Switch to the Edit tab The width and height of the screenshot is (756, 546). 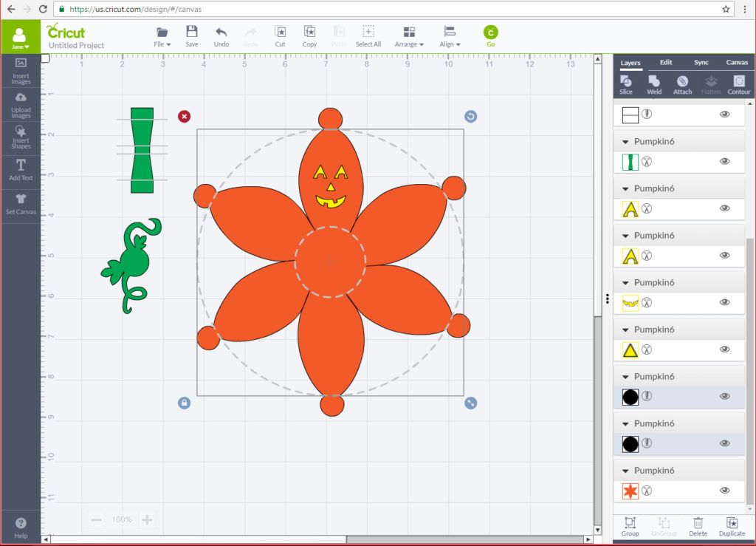tap(666, 63)
